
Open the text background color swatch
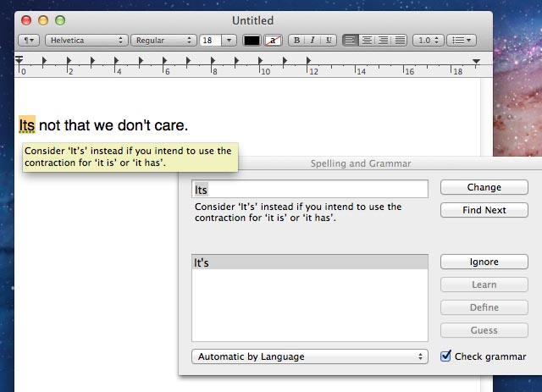273,40
